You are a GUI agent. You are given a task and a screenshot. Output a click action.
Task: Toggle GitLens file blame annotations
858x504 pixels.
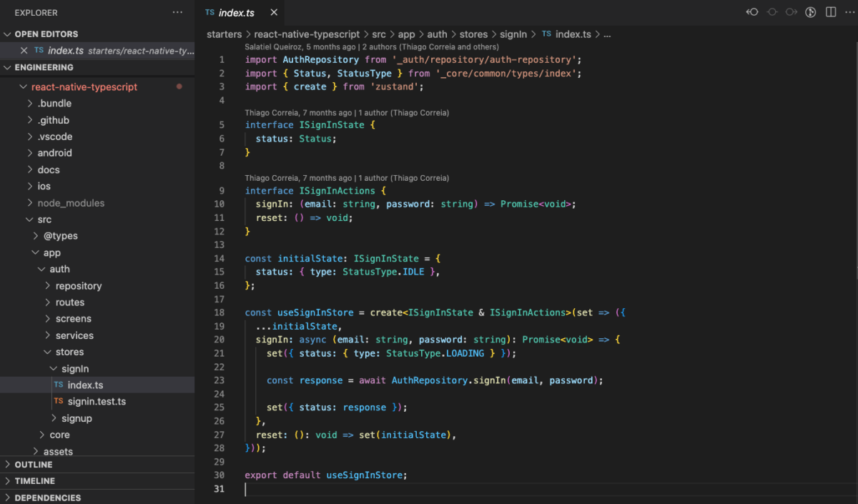click(x=811, y=12)
